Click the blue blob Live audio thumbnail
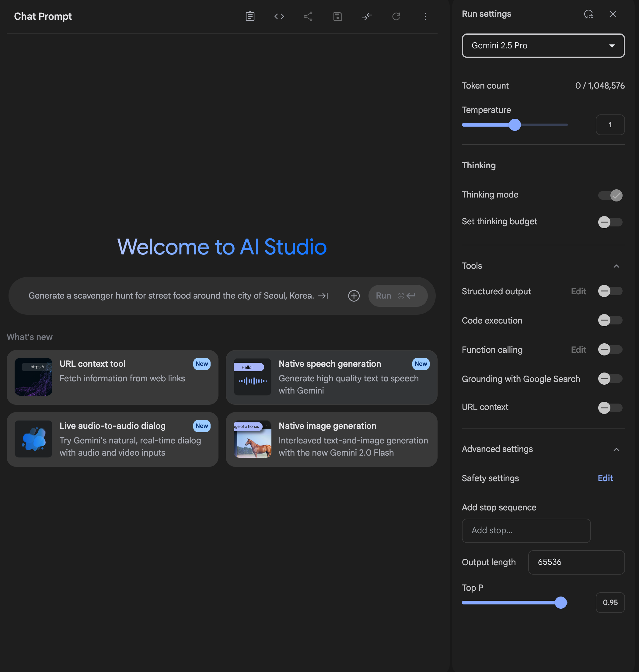 (33, 439)
